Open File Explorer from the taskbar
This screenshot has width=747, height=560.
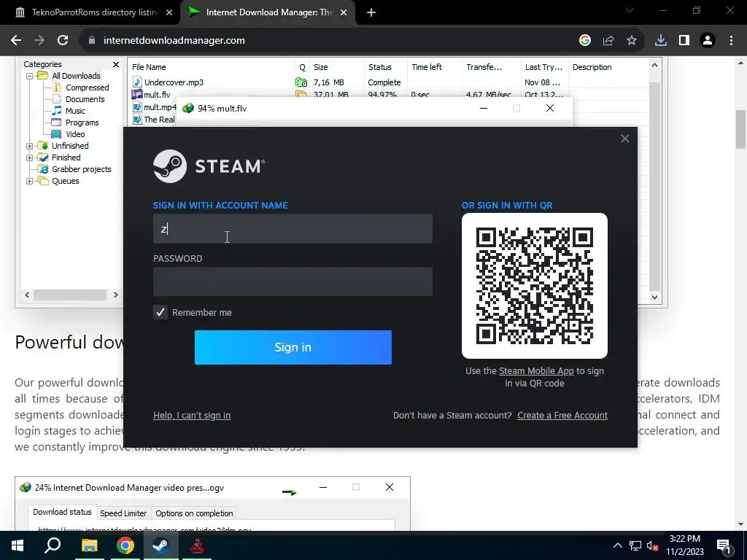coord(89,545)
